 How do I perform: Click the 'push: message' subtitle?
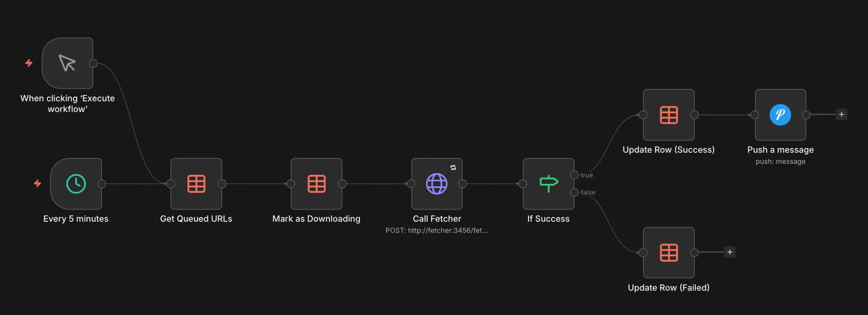pos(780,162)
